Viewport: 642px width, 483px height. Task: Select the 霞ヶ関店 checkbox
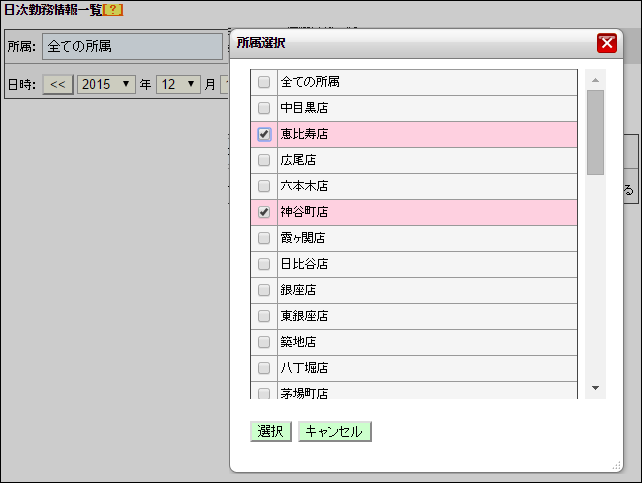pos(264,238)
